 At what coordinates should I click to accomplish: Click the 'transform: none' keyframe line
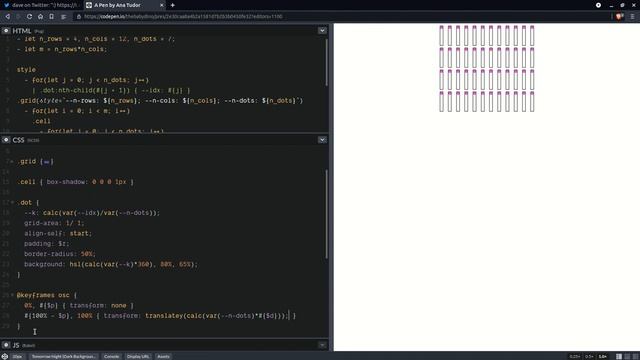pyautogui.click(x=79, y=306)
